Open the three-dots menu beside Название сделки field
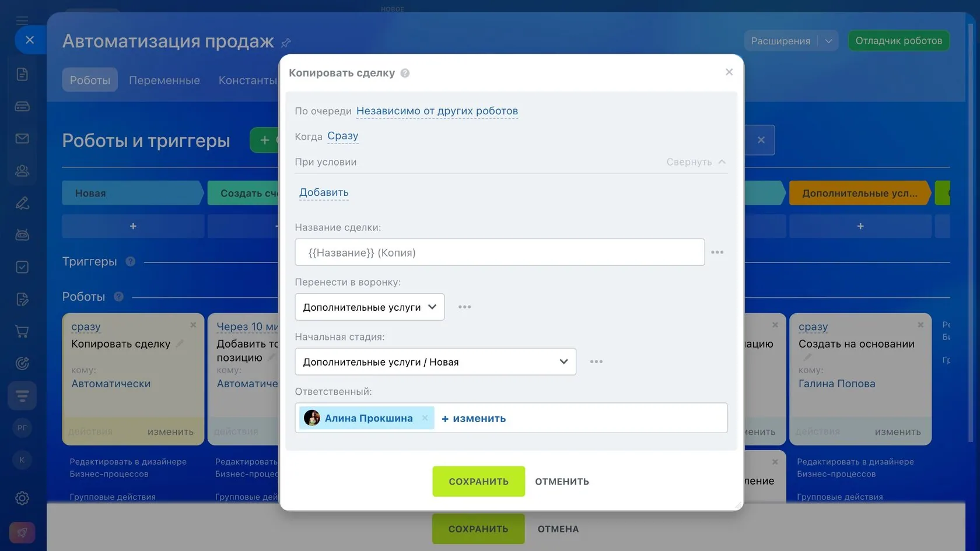This screenshot has height=551, width=980. tap(717, 252)
